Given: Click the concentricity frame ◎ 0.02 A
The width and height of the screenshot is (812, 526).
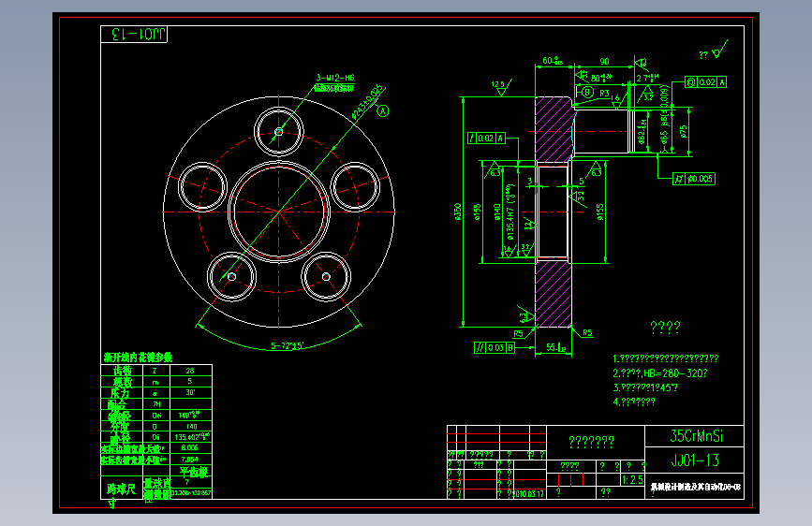Looking at the screenshot, I should [x=705, y=81].
